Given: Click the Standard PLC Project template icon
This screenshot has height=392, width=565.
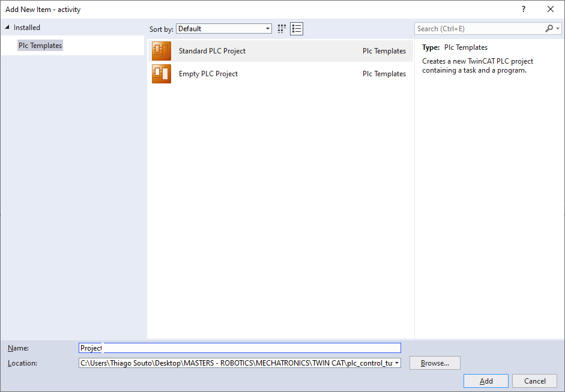Looking at the screenshot, I should pyautogui.click(x=162, y=51).
